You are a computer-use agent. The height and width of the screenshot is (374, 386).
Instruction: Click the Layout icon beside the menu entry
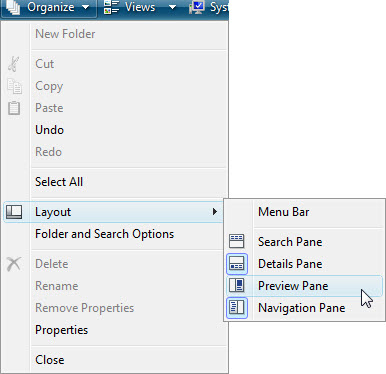click(x=14, y=212)
